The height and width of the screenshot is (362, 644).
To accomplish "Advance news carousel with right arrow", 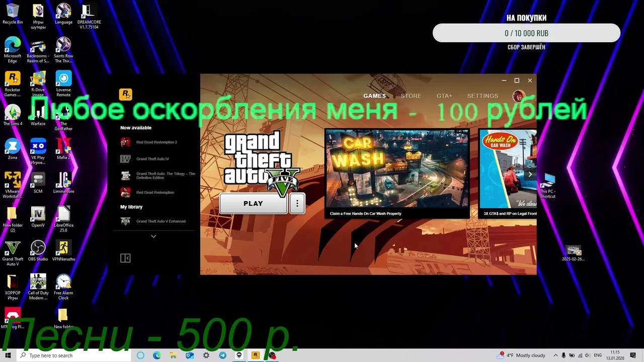I will (530, 174).
